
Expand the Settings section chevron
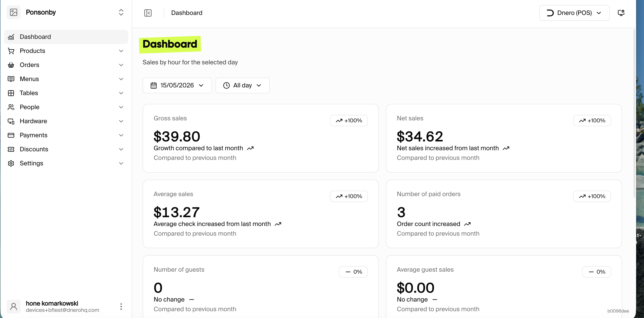(x=121, y=163)
